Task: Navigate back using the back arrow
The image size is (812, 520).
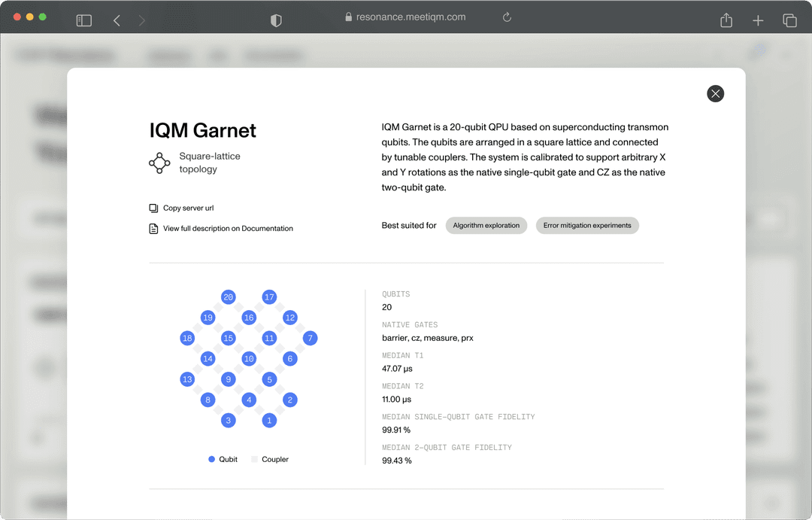Action: pos(117,20)
